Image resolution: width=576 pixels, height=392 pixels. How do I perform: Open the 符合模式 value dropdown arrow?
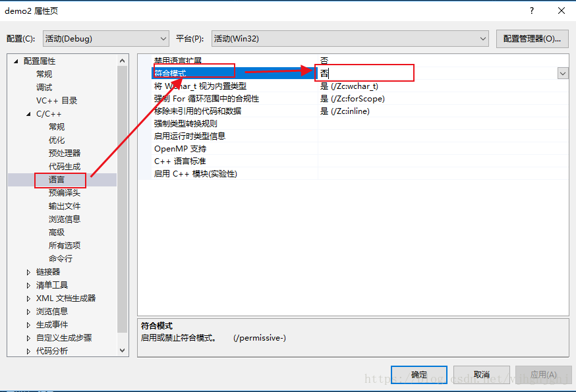point(562,73)
